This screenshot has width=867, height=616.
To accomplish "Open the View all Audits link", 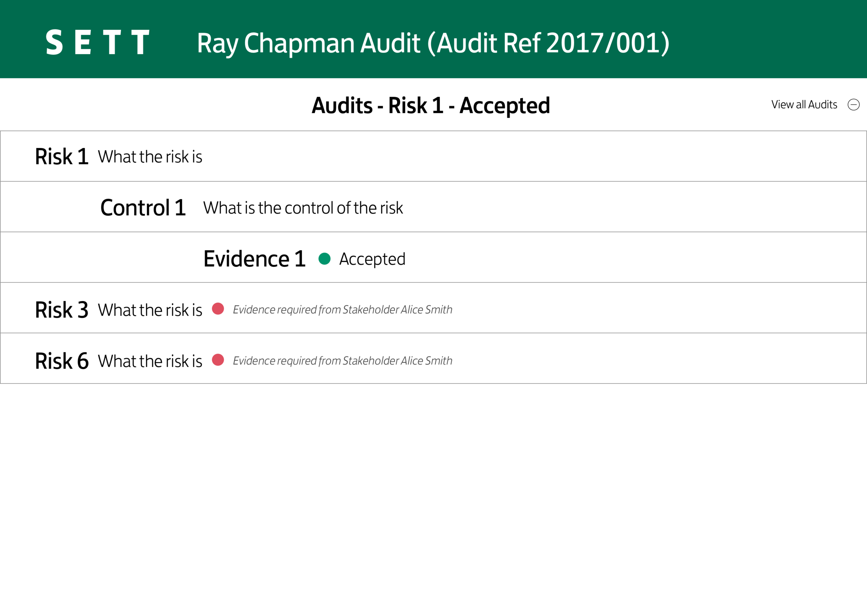I will coord(804,104).
